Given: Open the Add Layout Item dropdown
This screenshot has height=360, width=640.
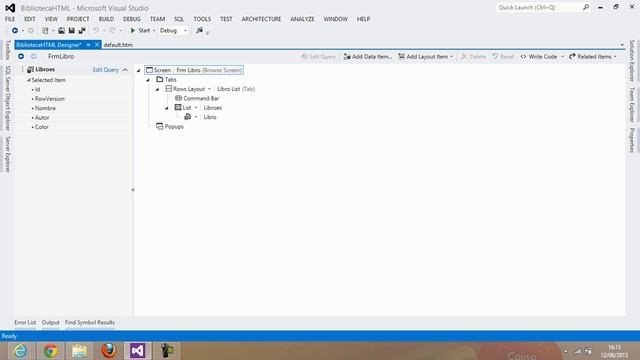Looking at the screenshot, I should click(452, 57).
